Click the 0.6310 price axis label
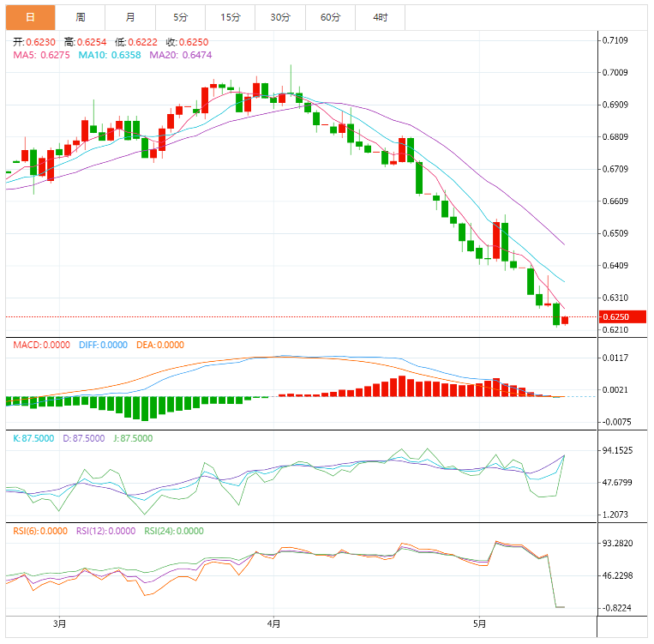Image resolution: width=654 pixels, height=644 pixels. pos(615,298)
